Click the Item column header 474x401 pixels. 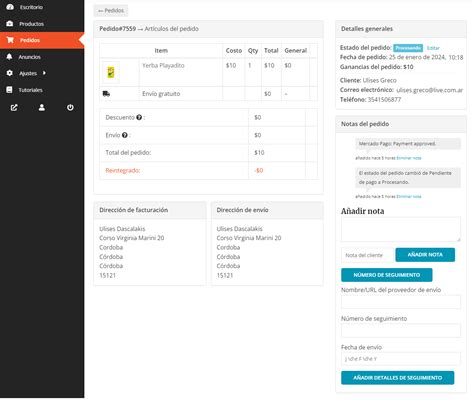pyautogui.click(x=161, y=51)
